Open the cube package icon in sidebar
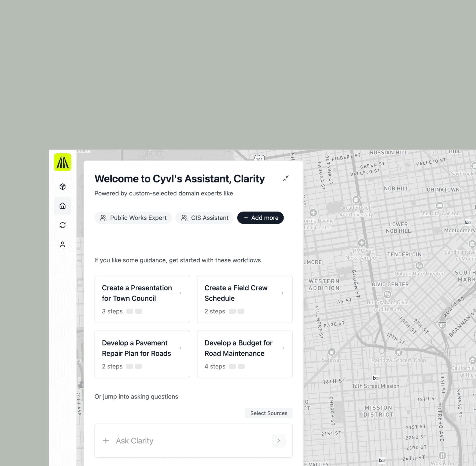Image resolution: width=476 pixels, height=466 pixels. (x=63, y=187)
